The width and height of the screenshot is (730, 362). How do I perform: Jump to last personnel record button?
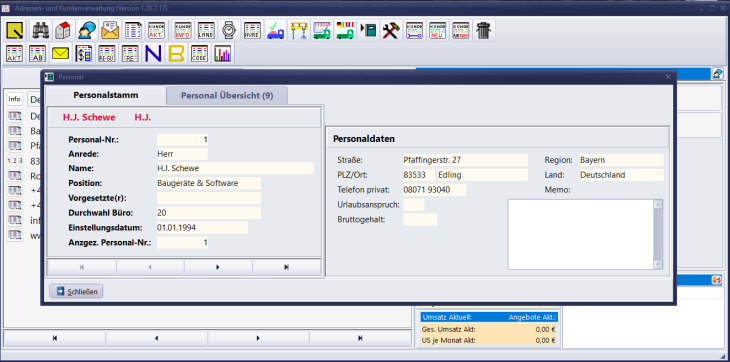pyautogui.click(x=286, y=267)
